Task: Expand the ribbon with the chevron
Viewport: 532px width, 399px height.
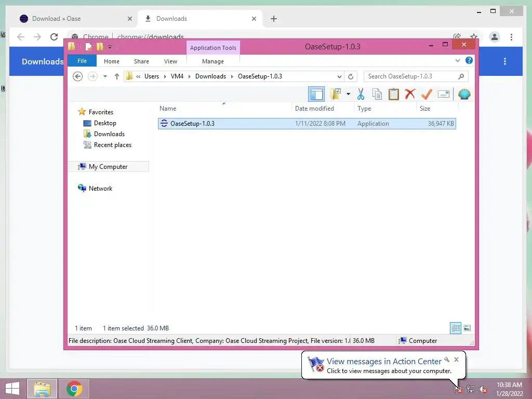Action: click(x=457, y=61)
